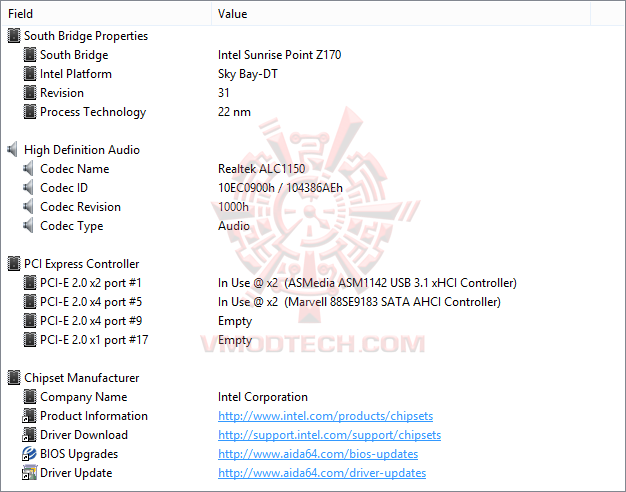The height and width of the screenshot is (492, 626).
Task: Open the support.intel.com/support/chipsets link
Action: point(329,434)
